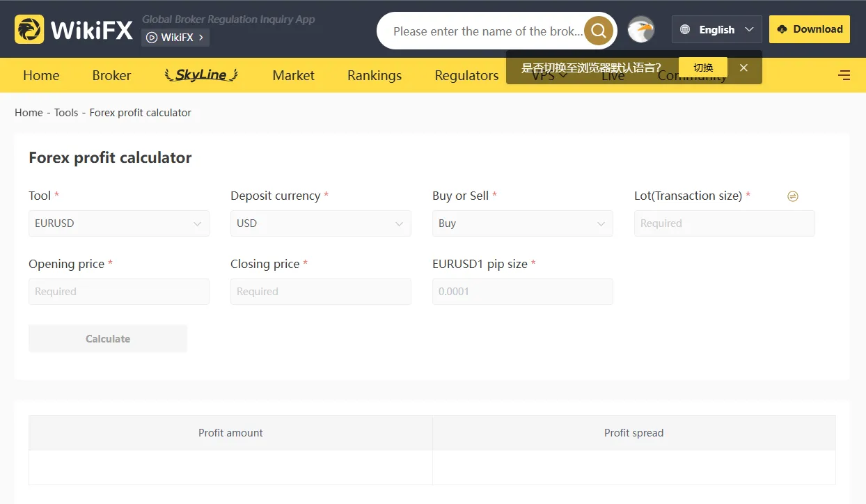Viewport: 866px width, 504px height.
Task: Click the lot size swap icon
Action: (x=792, y=196)
